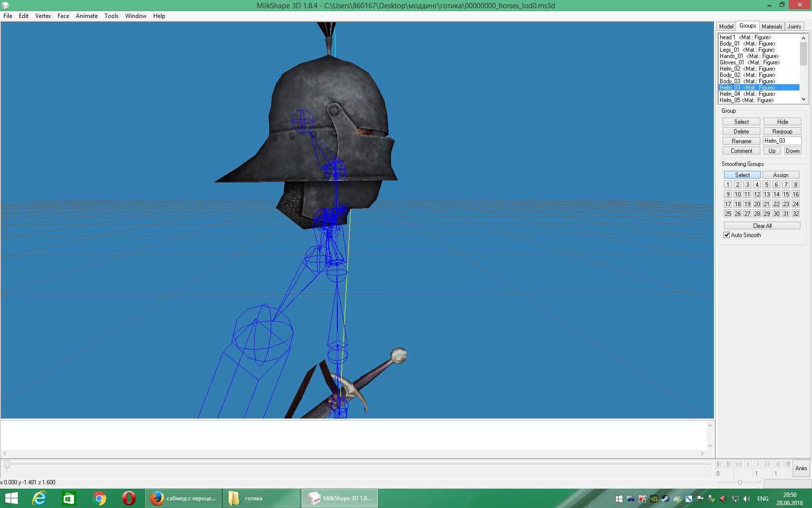Focus the group name field containing Helm_03
This screenshot has height=508, width=812.
[x=782, y=141]
